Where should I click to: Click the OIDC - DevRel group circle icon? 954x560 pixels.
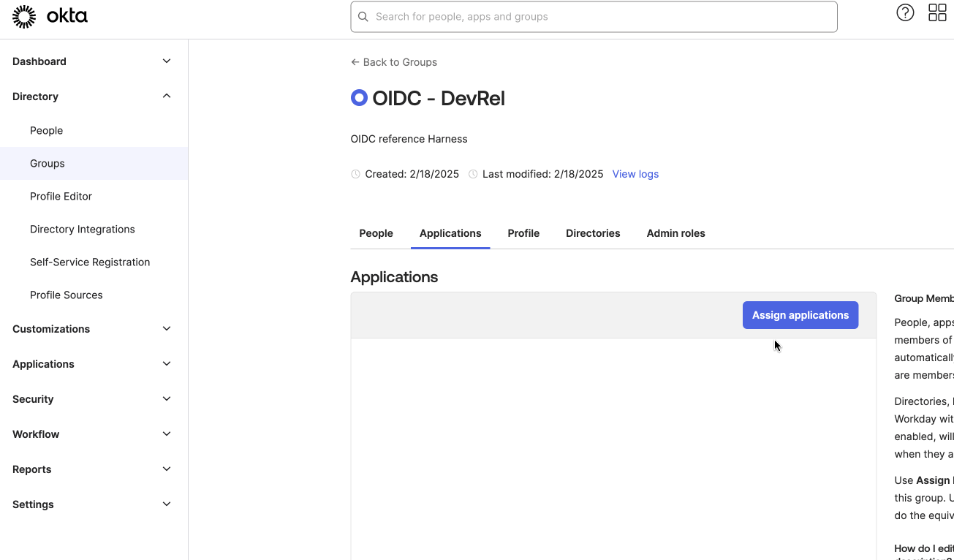[359, 98]
